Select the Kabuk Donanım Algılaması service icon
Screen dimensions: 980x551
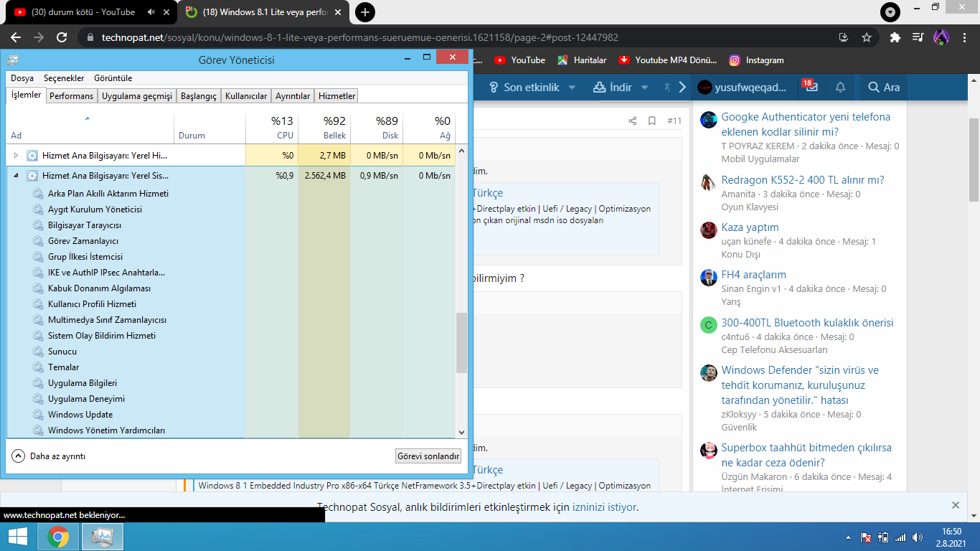(x=38, y=288)
